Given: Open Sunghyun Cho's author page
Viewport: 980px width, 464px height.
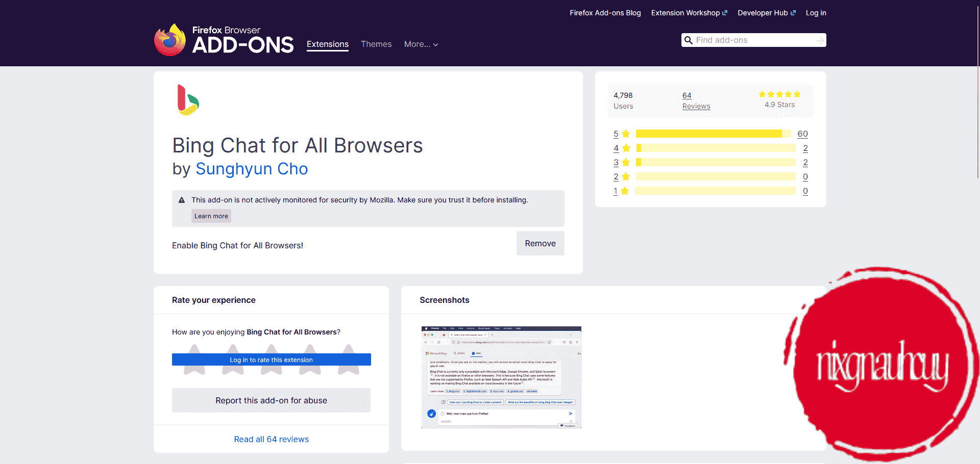Looking at the screenshot, I should point(252,169).
